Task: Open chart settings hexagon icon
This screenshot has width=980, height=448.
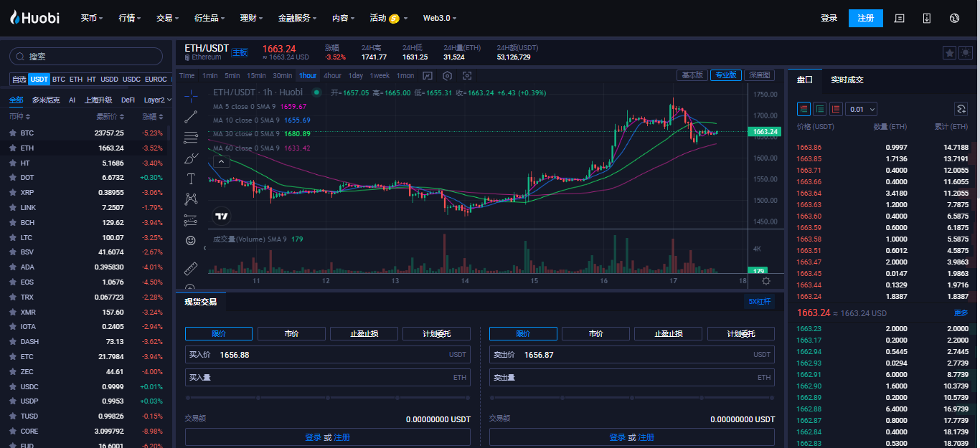Action: [x=448, y=76]
